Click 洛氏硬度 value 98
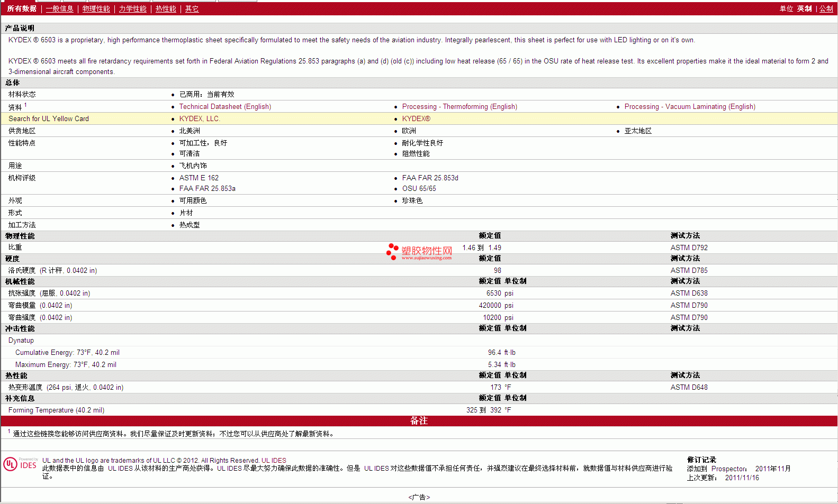This screenshot has width=838, height=504. 498,271
